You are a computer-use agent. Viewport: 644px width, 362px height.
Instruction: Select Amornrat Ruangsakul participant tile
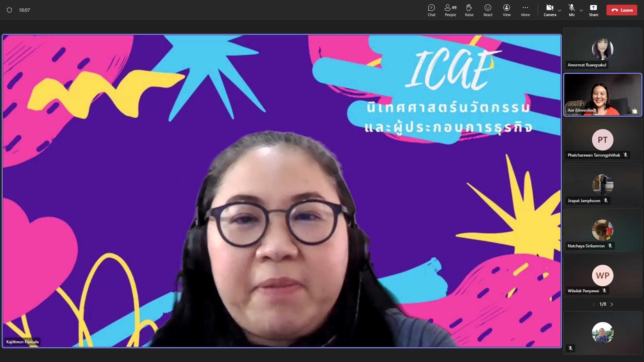(602, 49)
